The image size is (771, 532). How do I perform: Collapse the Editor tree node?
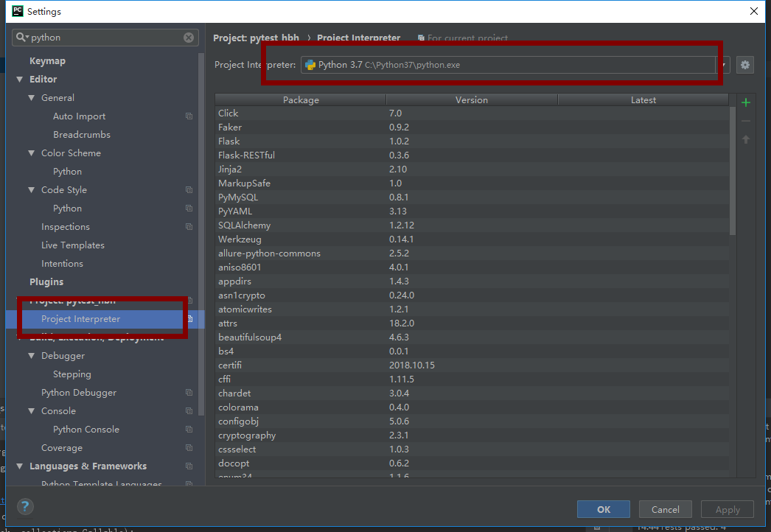pyautogui.click(x=20, y=79)
